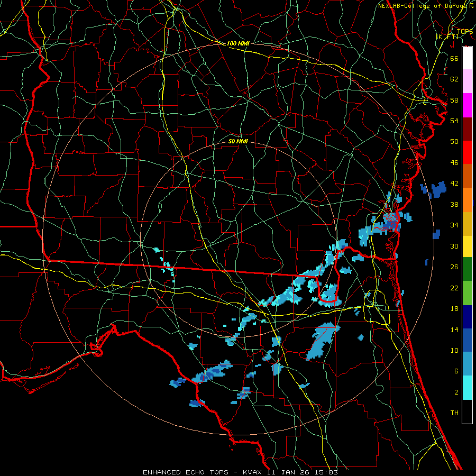Viewport: 476px width, 476px height.
Task: Click the 18 value in the legend
Action: (454, 309)
